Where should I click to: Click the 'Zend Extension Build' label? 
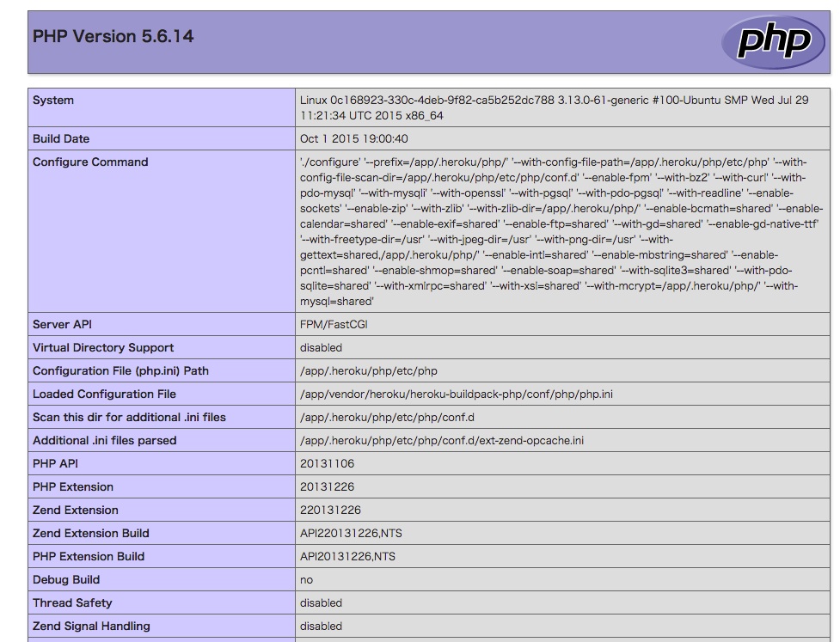(90, 534)
